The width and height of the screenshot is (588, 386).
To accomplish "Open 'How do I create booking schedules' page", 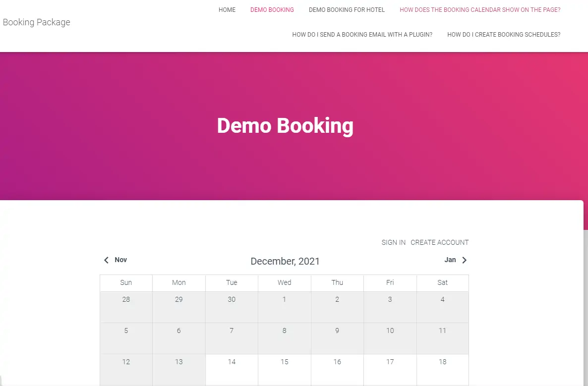I will click(x=504, y=35).
